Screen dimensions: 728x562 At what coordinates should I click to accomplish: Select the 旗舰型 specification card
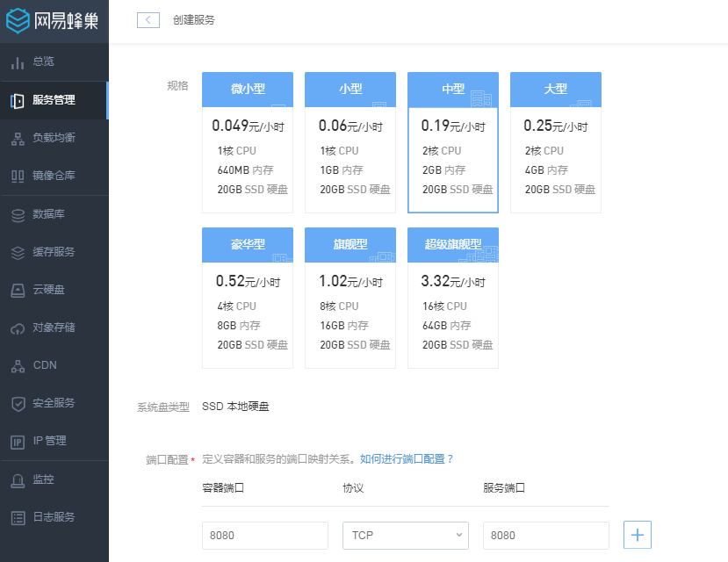[x=350, y=299]
